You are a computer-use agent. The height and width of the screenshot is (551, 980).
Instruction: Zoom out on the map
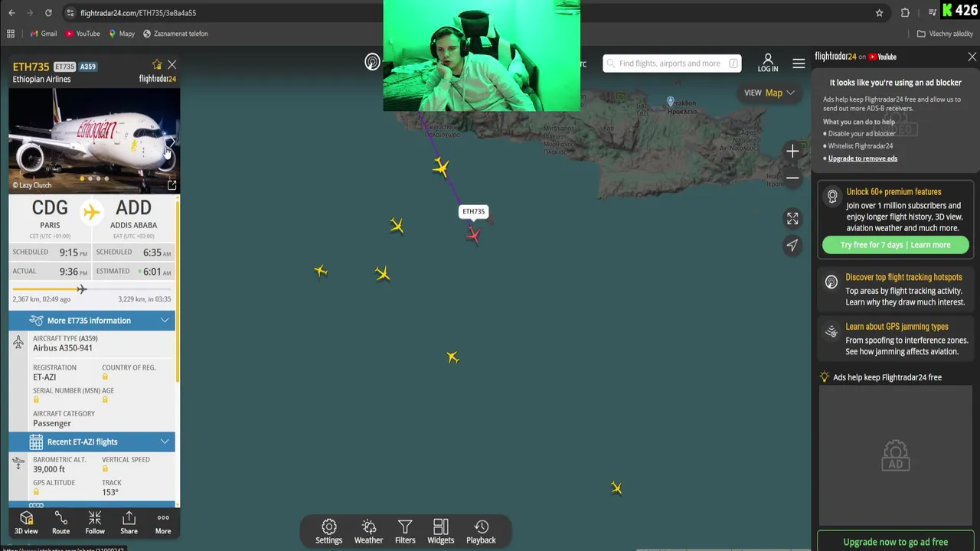(x=792, y=178)
